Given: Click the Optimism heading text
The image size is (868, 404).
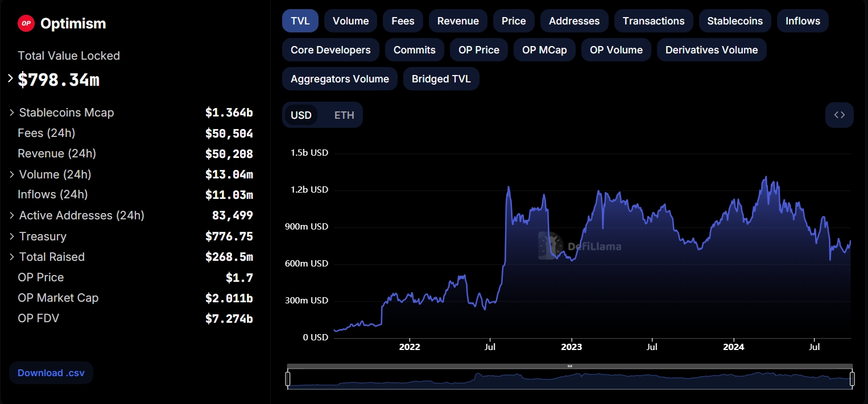Looking at the screenshot, I should [73, 24].
